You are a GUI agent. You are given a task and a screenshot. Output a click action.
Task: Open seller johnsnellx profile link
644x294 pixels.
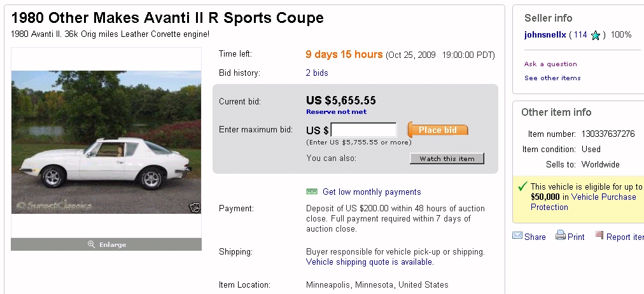tap(545, 35)
